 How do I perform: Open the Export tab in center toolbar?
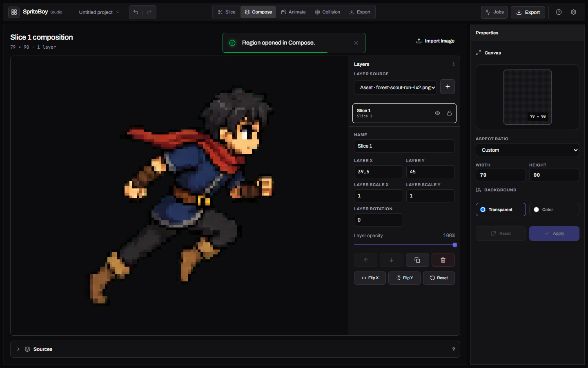(360, 12)
